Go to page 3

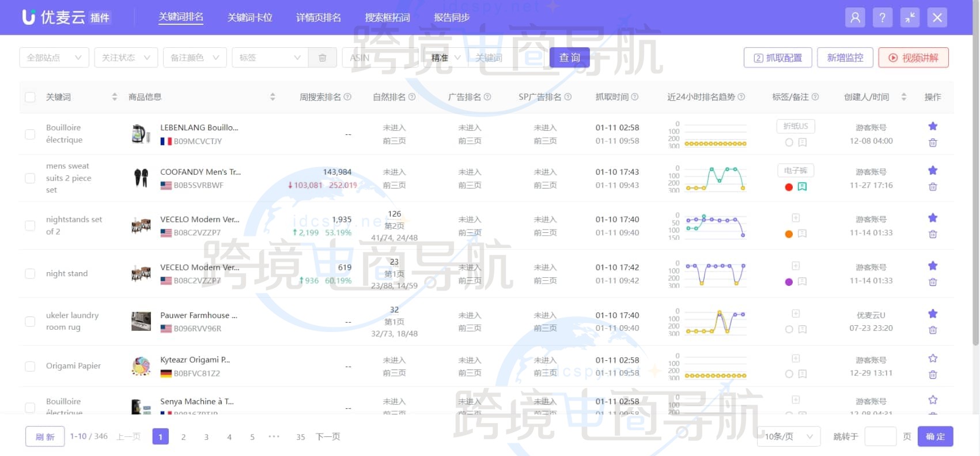(x=206, y=436)
